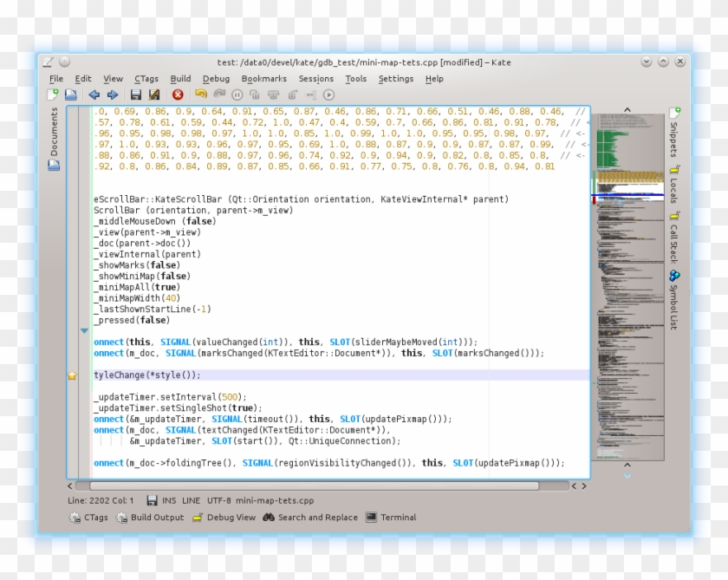This screenshot has width=728, height=580.
Task: Click the modified-state floppy icon in status bar
Action: click(x=152, y=500)
